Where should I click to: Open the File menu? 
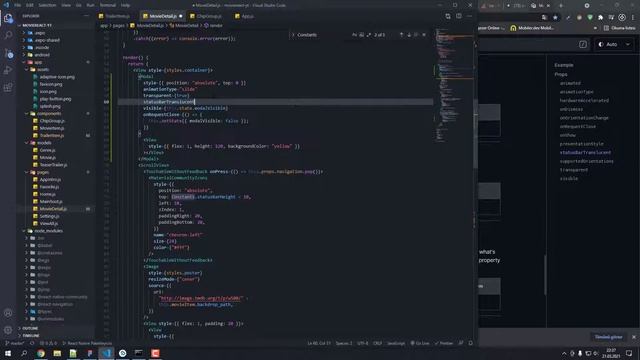pyautogui.click(x=18, y=5)
